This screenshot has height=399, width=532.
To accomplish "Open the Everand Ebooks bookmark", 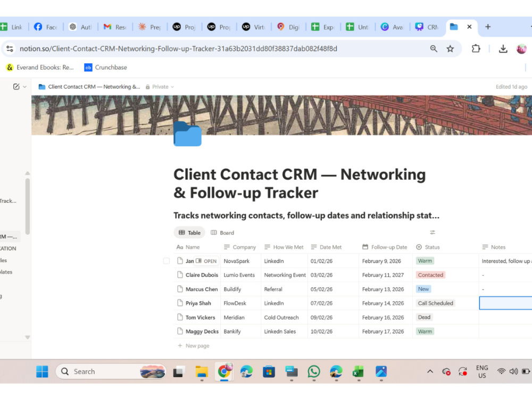I will 40,67.
